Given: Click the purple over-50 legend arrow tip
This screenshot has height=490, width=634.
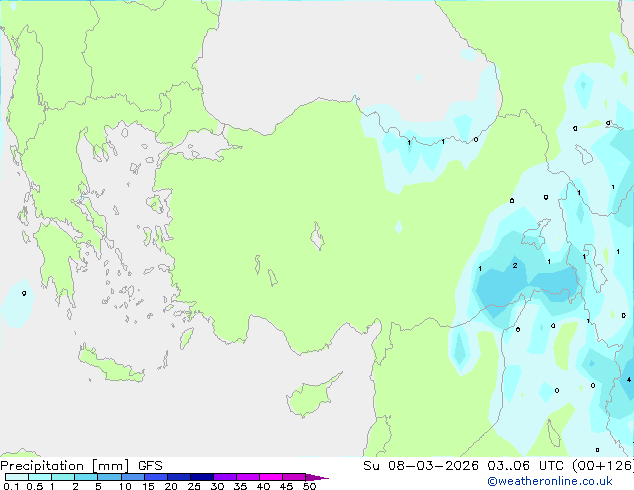Looking at the screenshot, I should [317, 477].
